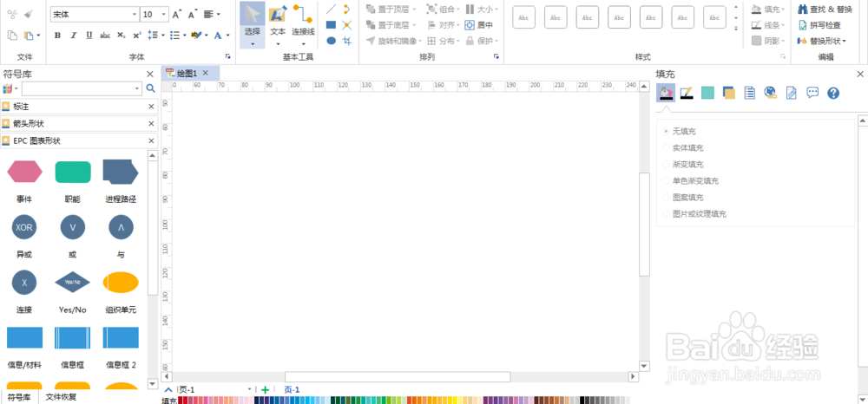Switch to the 绘图1 document tab
Viewport: 868px width, 404px height.
pos(186,73)
